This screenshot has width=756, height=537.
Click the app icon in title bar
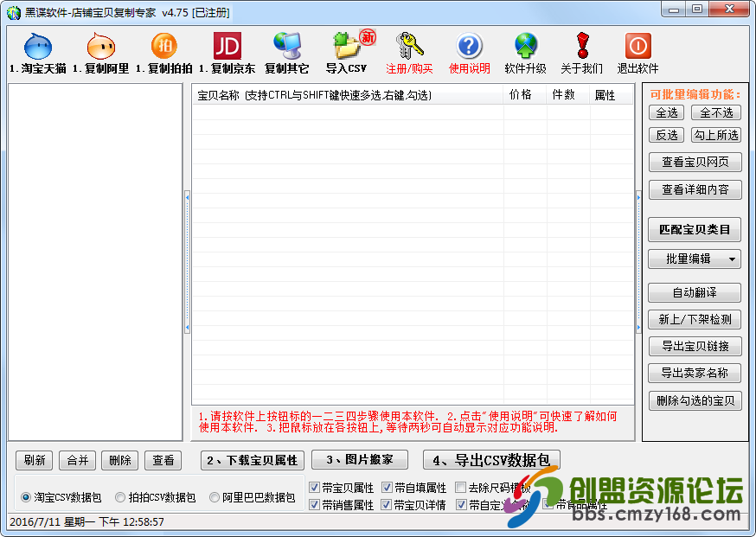[14, 12]
